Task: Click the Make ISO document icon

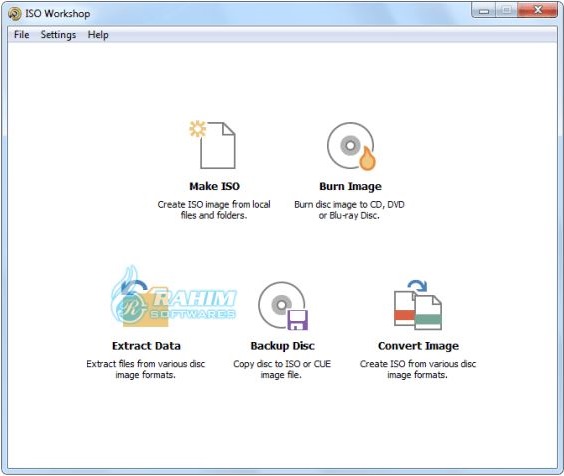Action: [x=213, y=145]
